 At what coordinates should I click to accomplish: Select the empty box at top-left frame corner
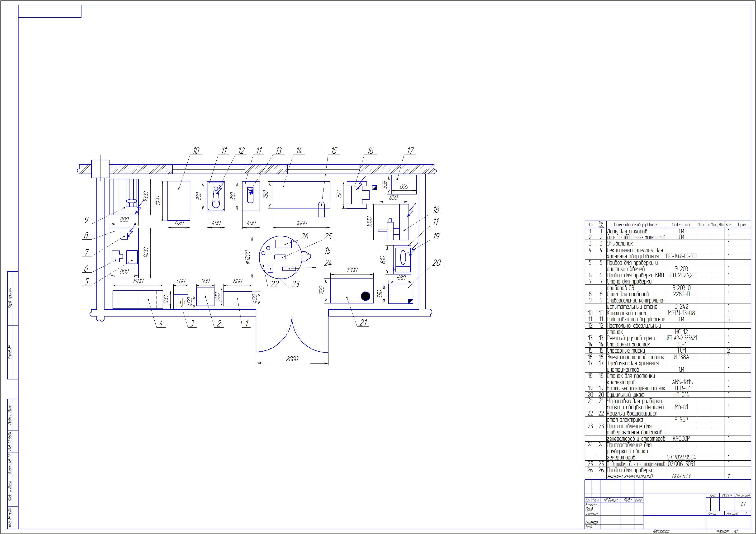click(50, 11)
